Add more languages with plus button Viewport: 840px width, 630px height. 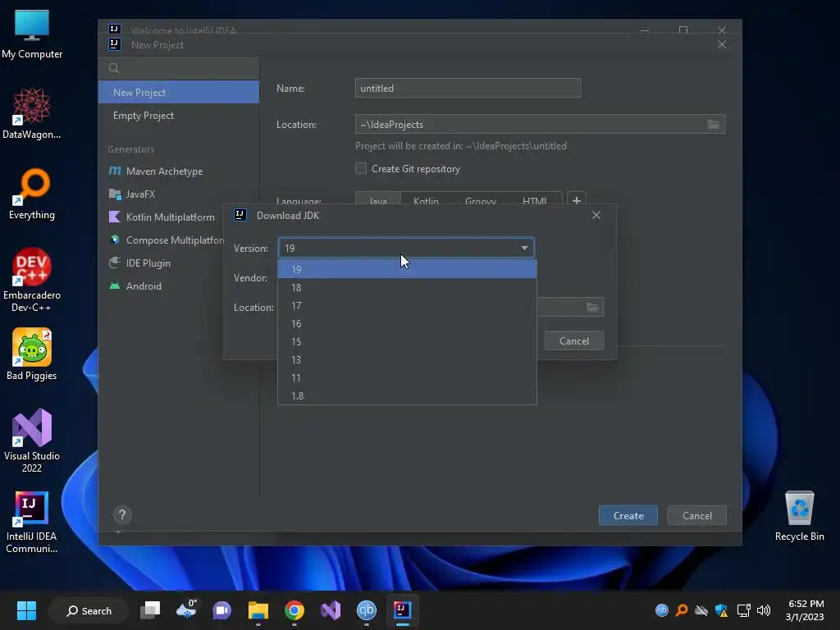[x=577, y=201]
